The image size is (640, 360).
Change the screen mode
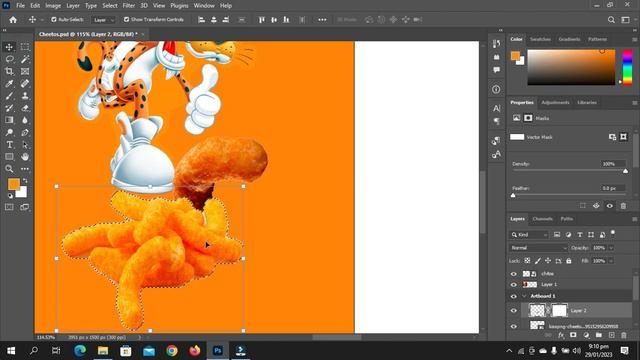25,207
